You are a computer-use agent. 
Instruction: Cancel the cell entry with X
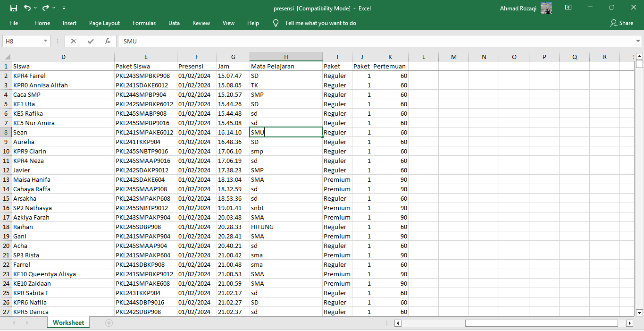click(73, 41)
